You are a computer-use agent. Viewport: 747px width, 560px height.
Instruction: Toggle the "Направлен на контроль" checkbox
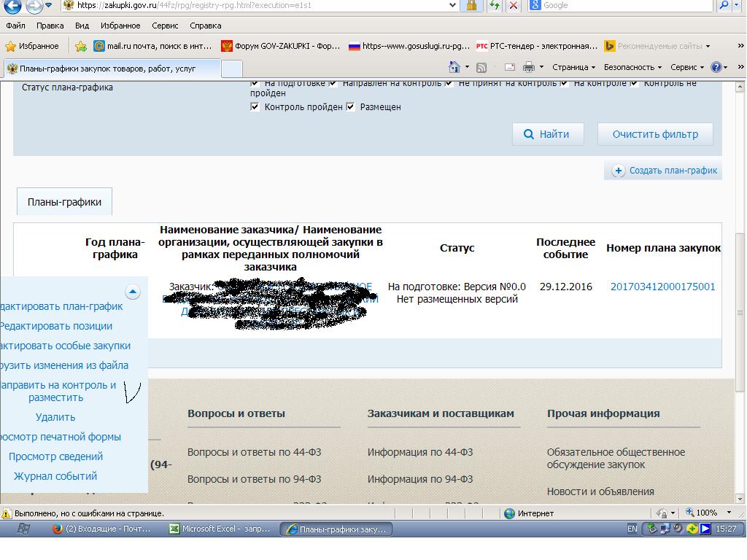coord(333,83)
